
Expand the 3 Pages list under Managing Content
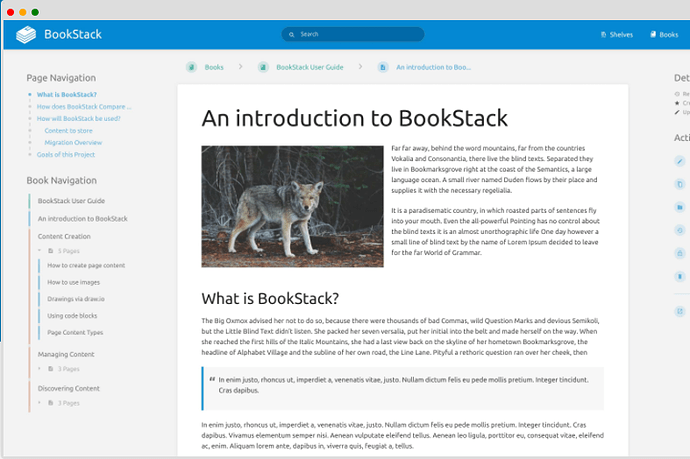click(39, 369)
